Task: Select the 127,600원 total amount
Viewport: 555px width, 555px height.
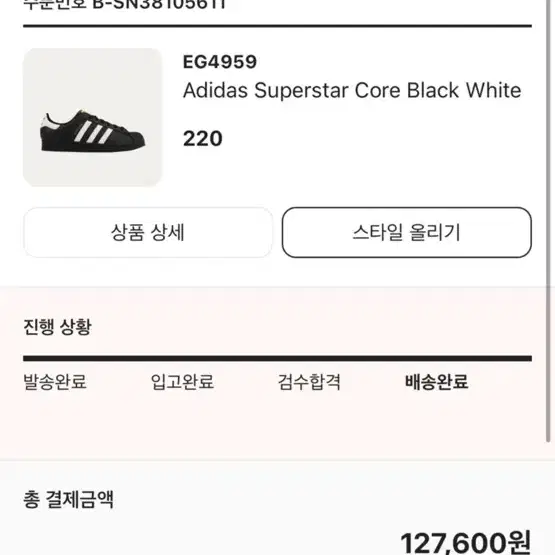Action: 466,543
